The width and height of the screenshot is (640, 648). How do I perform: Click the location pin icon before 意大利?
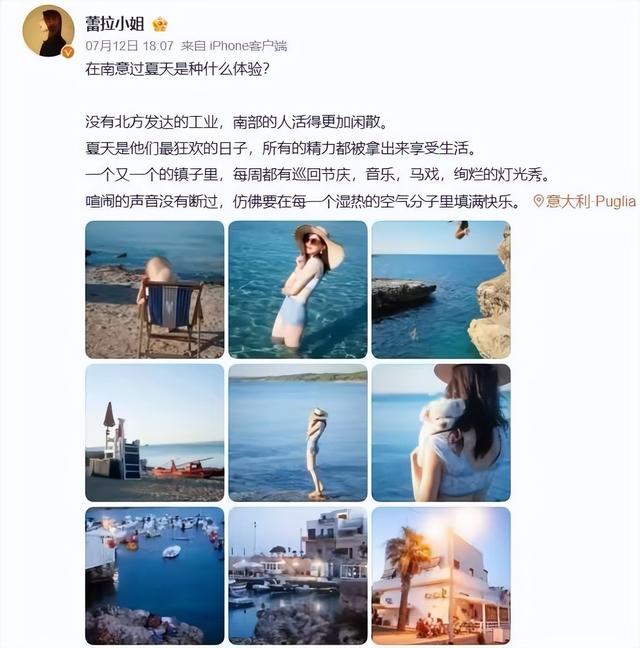[538, 201]
